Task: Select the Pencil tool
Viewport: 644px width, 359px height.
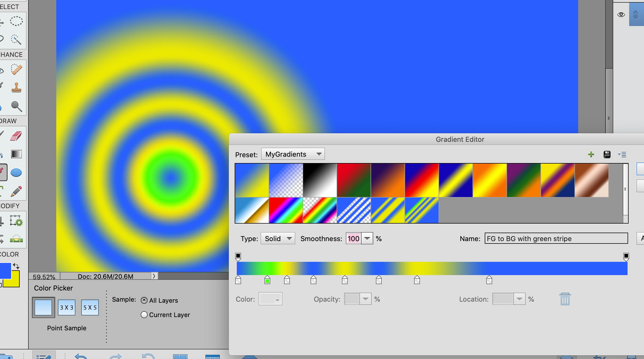Action: click(16, 191)
